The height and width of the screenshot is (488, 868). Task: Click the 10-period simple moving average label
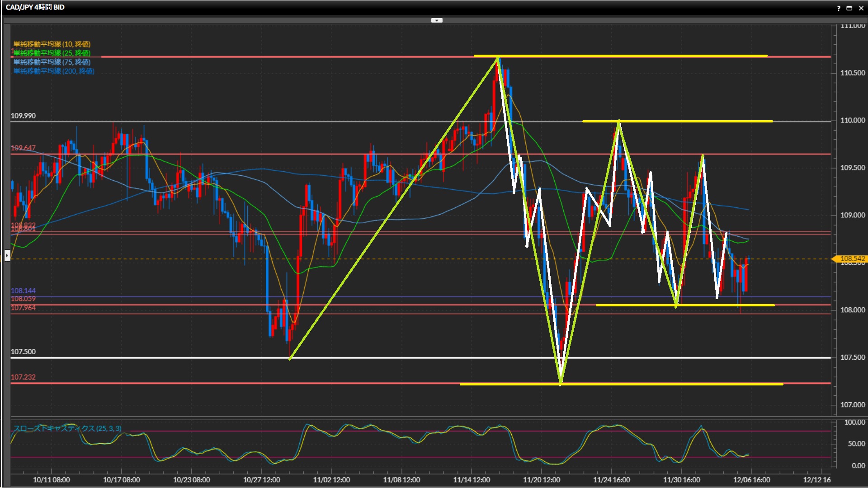click(x=52, y=44)
